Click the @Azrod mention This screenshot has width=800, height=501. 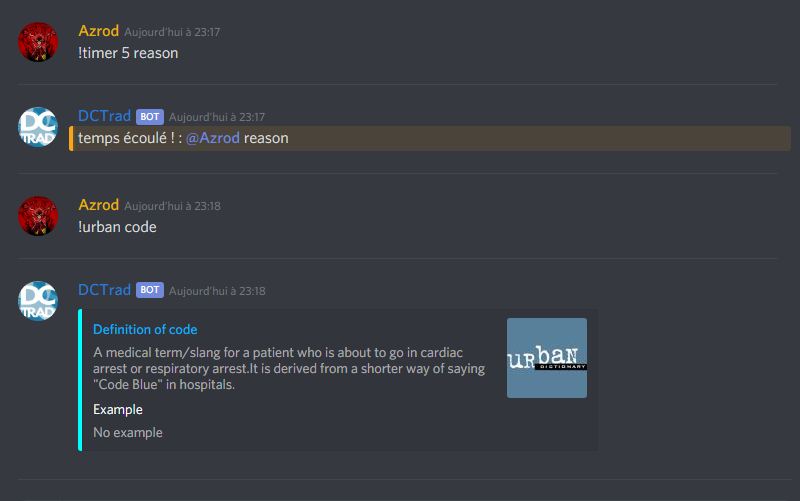point(213,138)
